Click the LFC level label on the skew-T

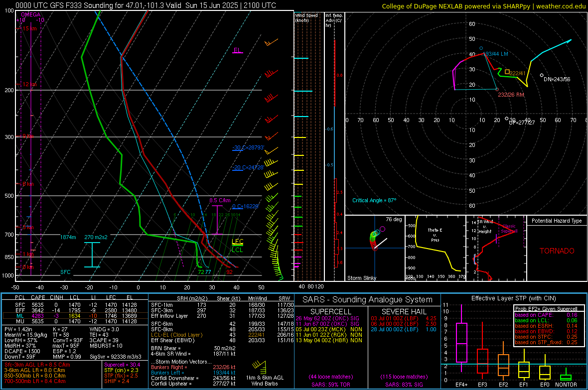pos(237,242)
